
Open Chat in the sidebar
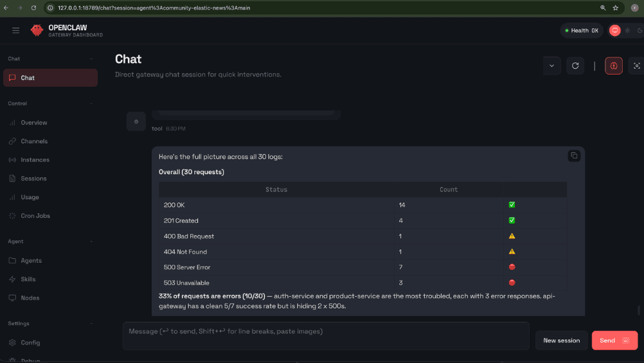[x=50, y=78]
